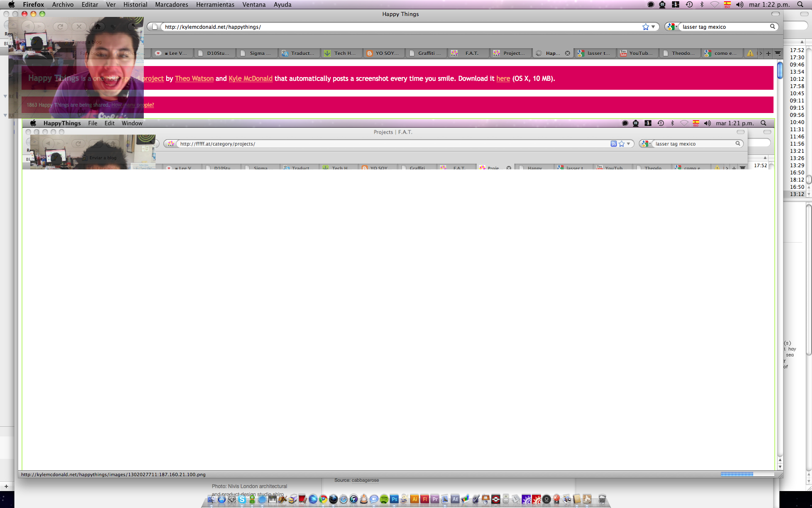
Task: Click the toolbar toggle pill in Firefox title bar
Action: pos(776,14)
